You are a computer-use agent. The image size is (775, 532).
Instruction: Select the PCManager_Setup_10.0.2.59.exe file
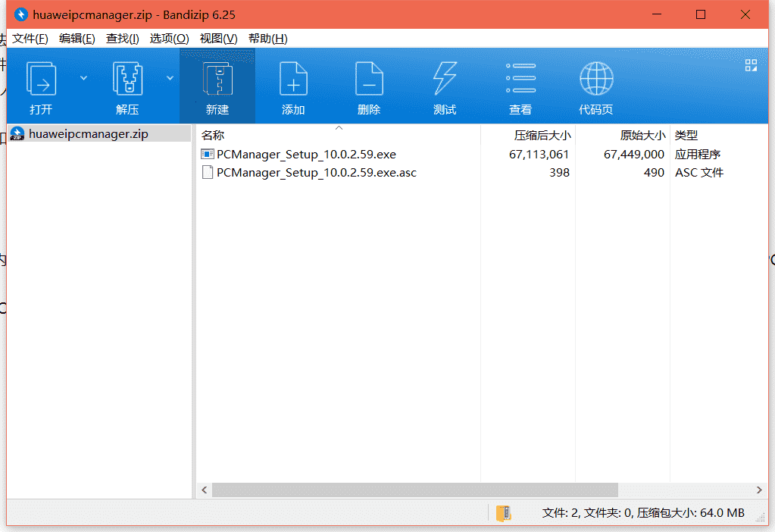click(307, 155)
